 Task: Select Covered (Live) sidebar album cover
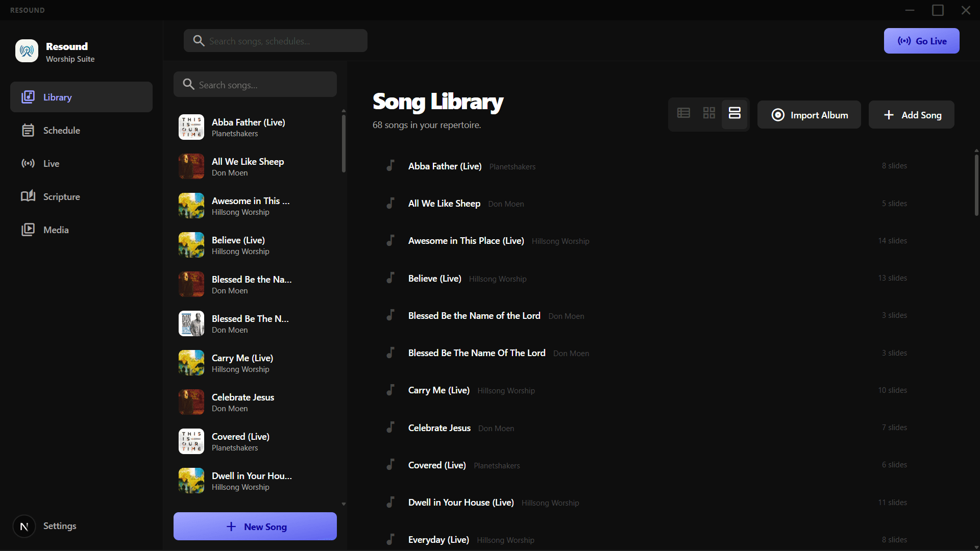pyautogui.click(x=191, y=441)
